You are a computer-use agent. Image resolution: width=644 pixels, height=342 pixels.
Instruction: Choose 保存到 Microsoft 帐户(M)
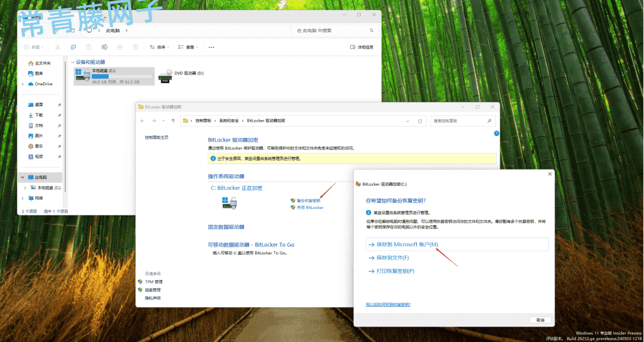pos(457,244)
